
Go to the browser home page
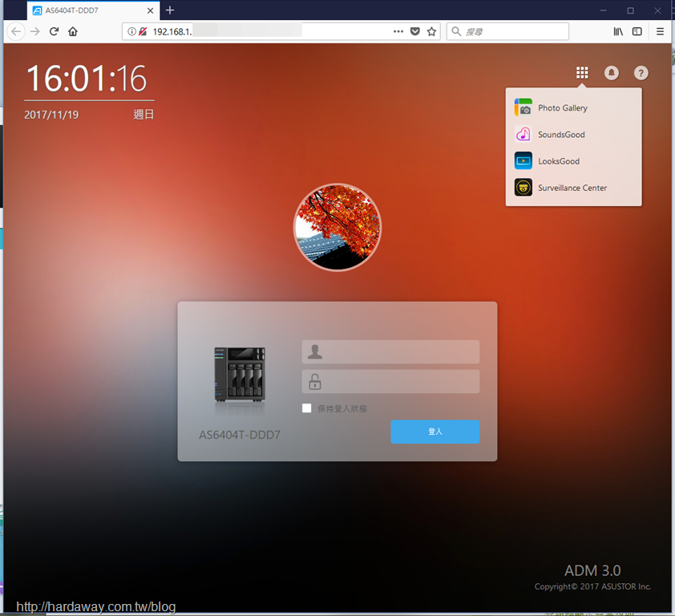73,31
